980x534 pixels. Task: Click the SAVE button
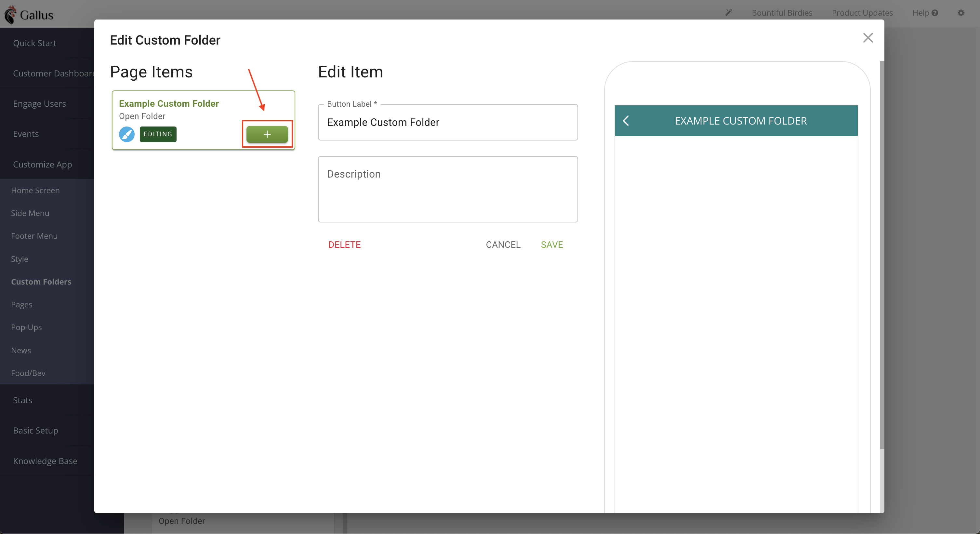click(552, 245)
